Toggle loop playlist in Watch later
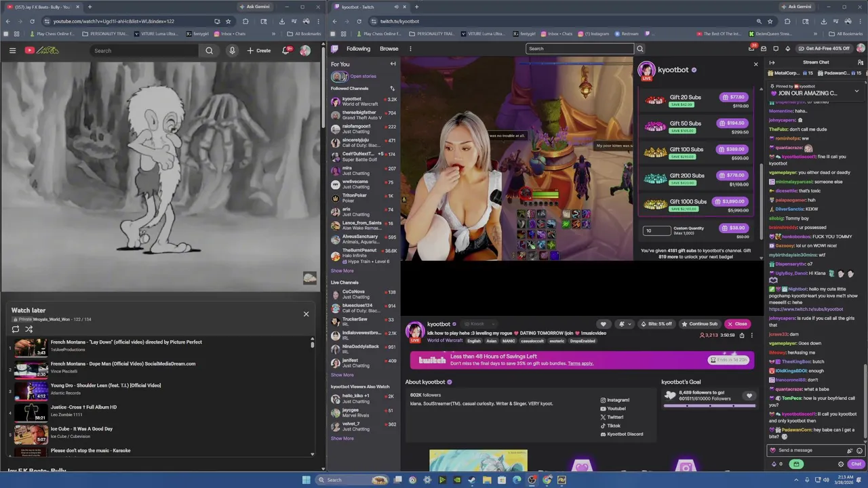Viewport: 868px width, 488px height. (16, 329)
